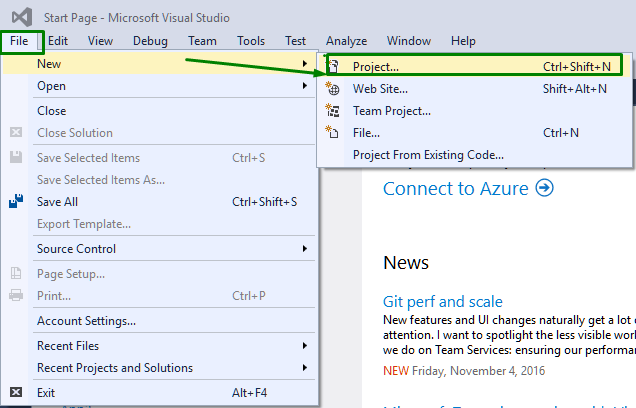The width and height of the screenshot is (636, 408).
Task: Click the Exit icon in File menu
Action: pyautogui.click(x=16, y=393)
